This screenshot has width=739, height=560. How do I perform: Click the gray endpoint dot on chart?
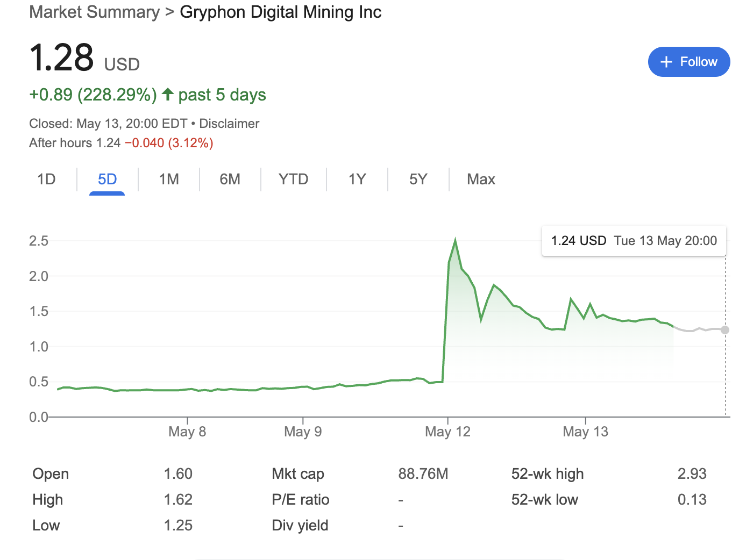pos(725,329)
